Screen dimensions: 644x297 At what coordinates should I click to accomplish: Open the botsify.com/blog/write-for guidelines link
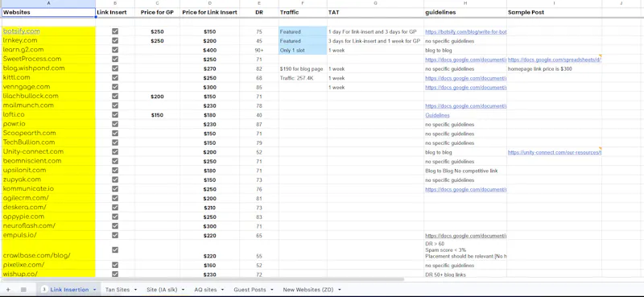(x=466, y=31)
